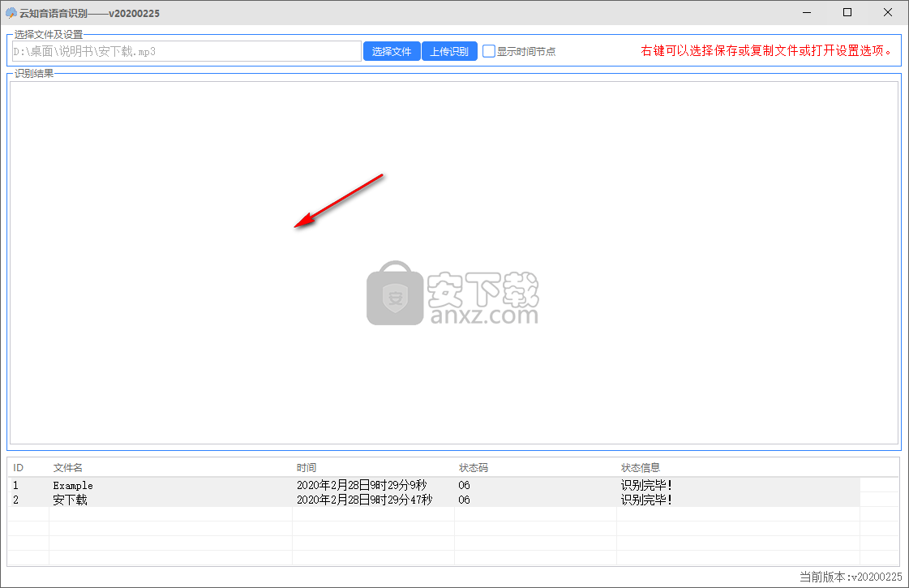The width and height of the screenshot is (909, 588).
Task: Click the 选择文件 button
Action: coord(392,51)
